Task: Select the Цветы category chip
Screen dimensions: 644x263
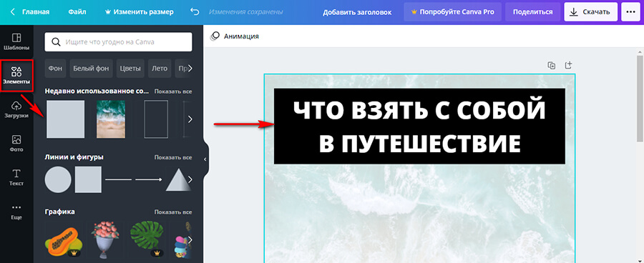Action: tap(130, 68)
